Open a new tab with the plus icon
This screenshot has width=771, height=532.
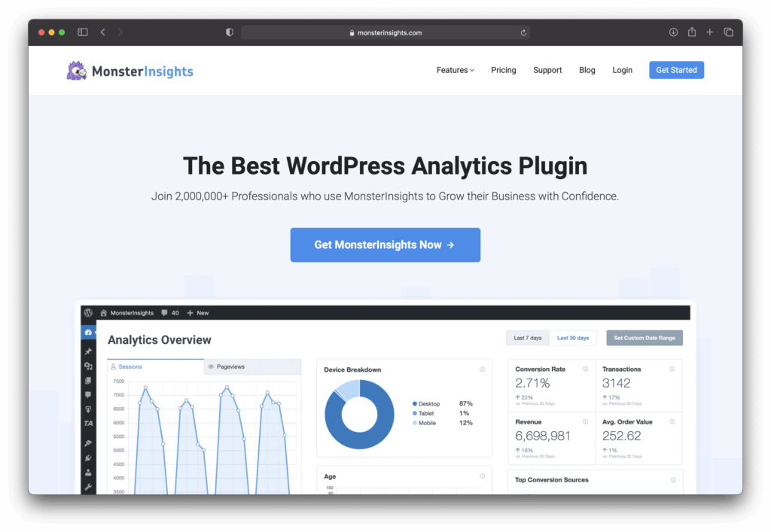[x=710, y=32]
